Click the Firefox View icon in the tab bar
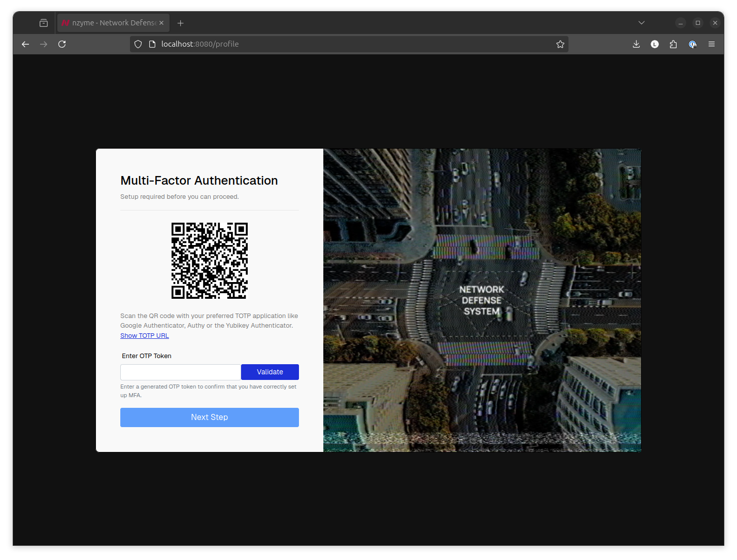Screen dimensions: 737x560 pyautogui.click(x=44, y=23)
